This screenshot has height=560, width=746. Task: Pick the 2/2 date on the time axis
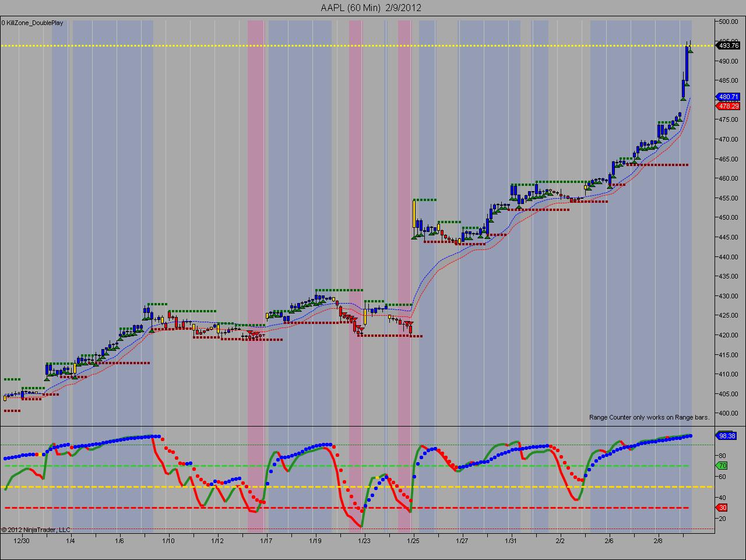[560, 541]
